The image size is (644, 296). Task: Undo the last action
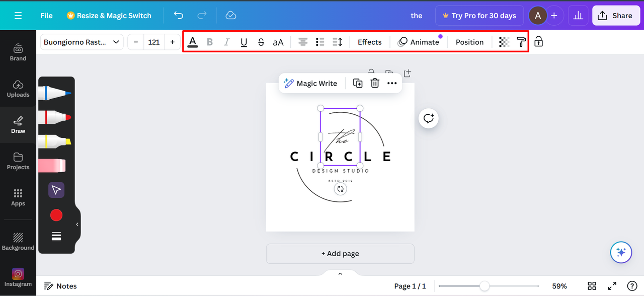coord(179,16)
